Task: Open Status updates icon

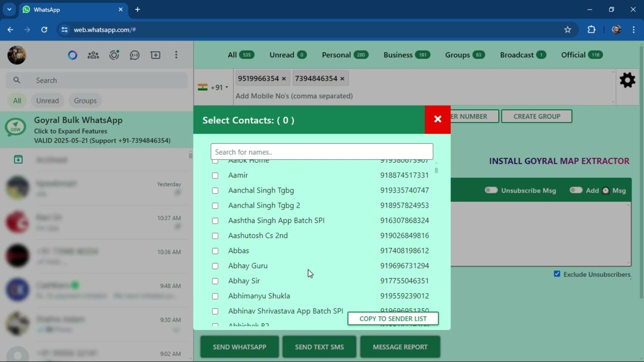Action: coord(114,55)
